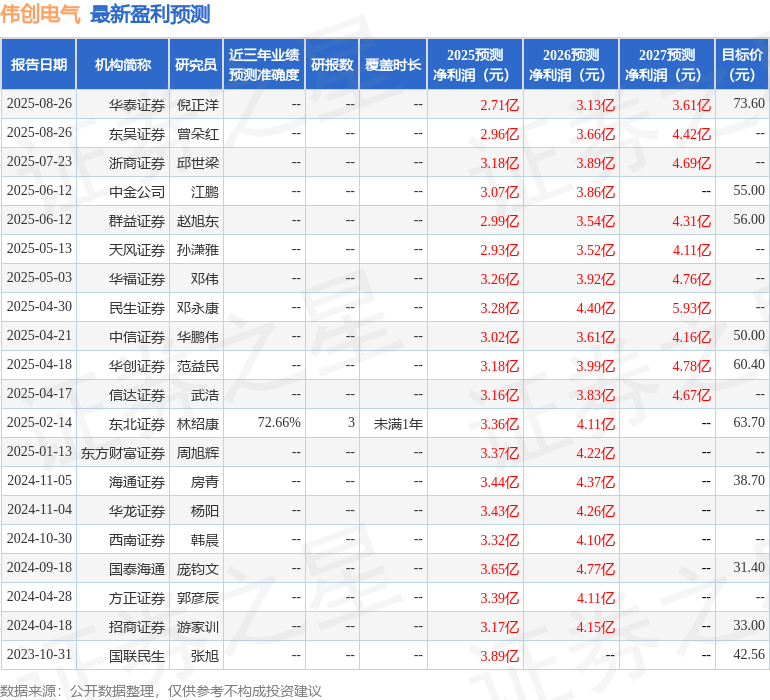Open the 华泰证券 institution entry
The height and width of the screenshot is (700, 770).
(137, 104)
